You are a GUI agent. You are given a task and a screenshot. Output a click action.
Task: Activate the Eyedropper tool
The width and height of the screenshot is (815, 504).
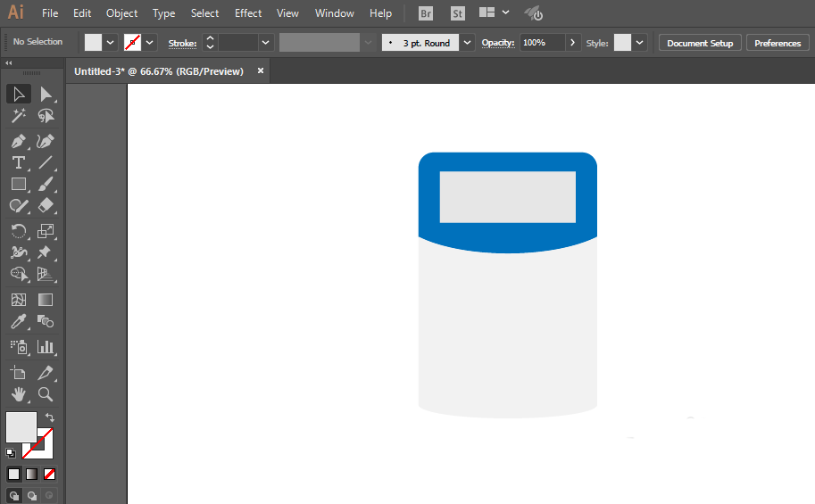tap(18, 322)
